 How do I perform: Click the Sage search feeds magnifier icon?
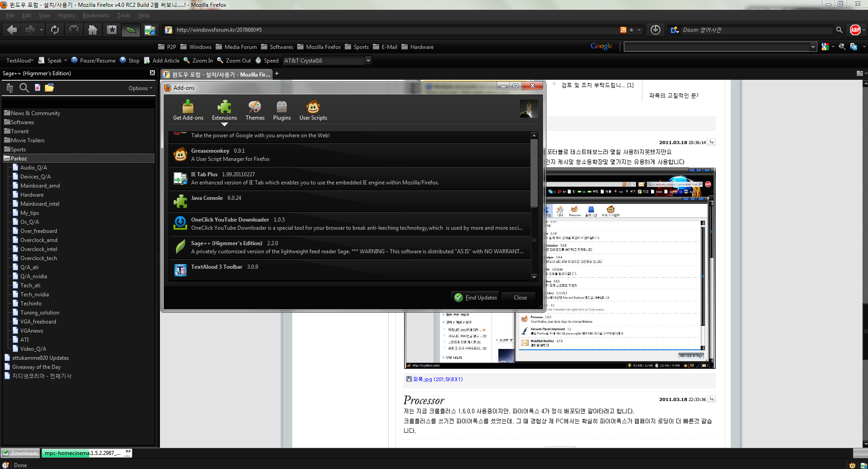tap(24, 88)
